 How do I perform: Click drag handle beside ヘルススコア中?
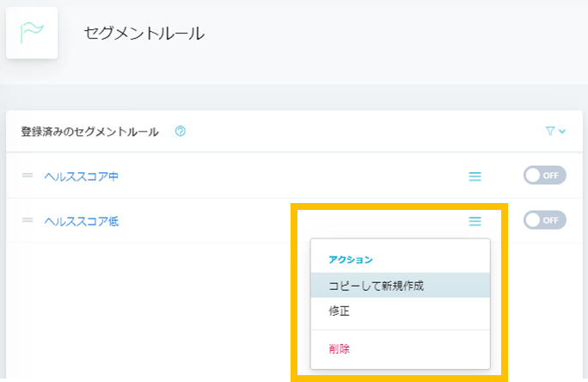28,176
